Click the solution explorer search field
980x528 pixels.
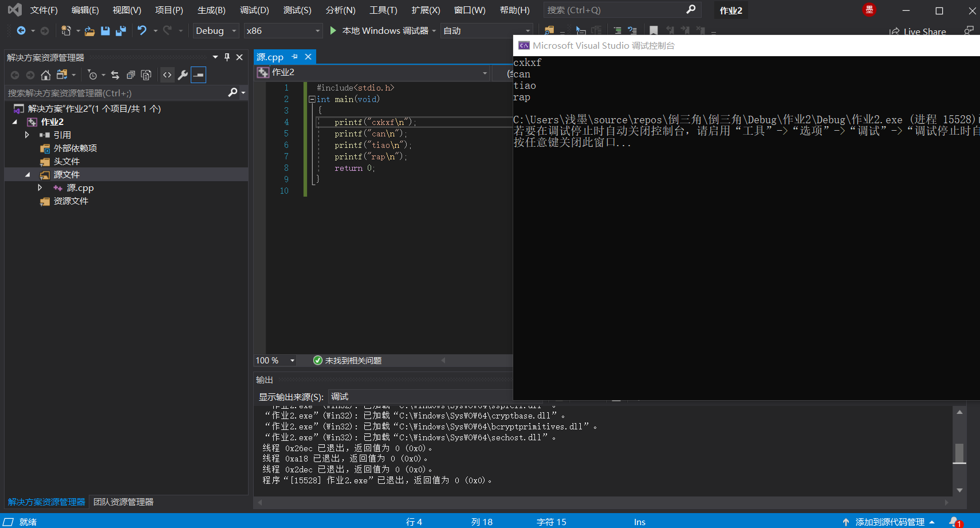(115, 93)
